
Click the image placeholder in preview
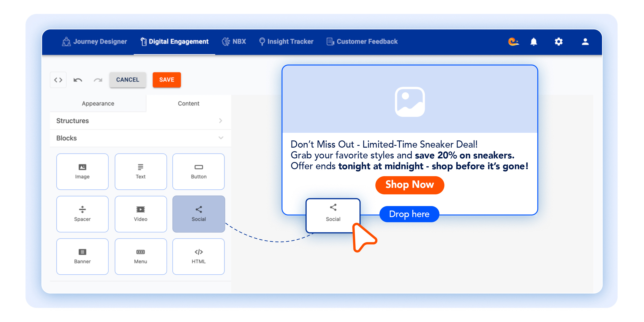[x=410, y=102]
